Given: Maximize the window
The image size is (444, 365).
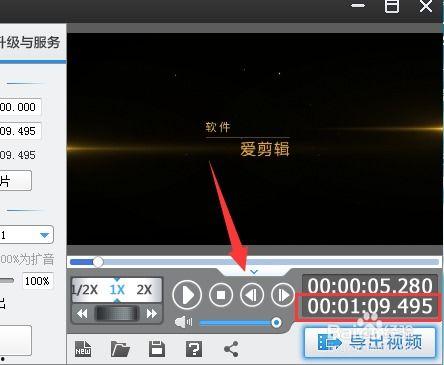Looking at the screenshot, I should 392,6.
